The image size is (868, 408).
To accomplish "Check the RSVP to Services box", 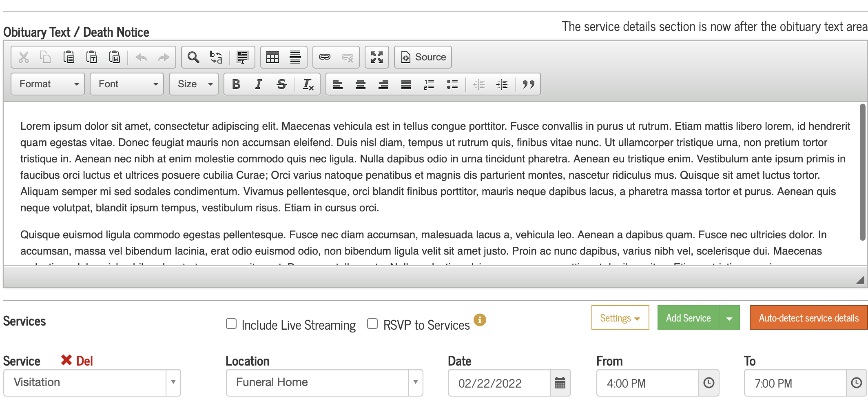I will pyautogui.click(x=372, y=324).
